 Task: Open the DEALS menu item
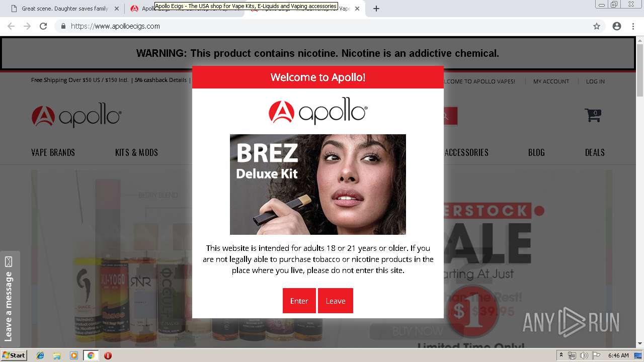[x=595, y=152]
